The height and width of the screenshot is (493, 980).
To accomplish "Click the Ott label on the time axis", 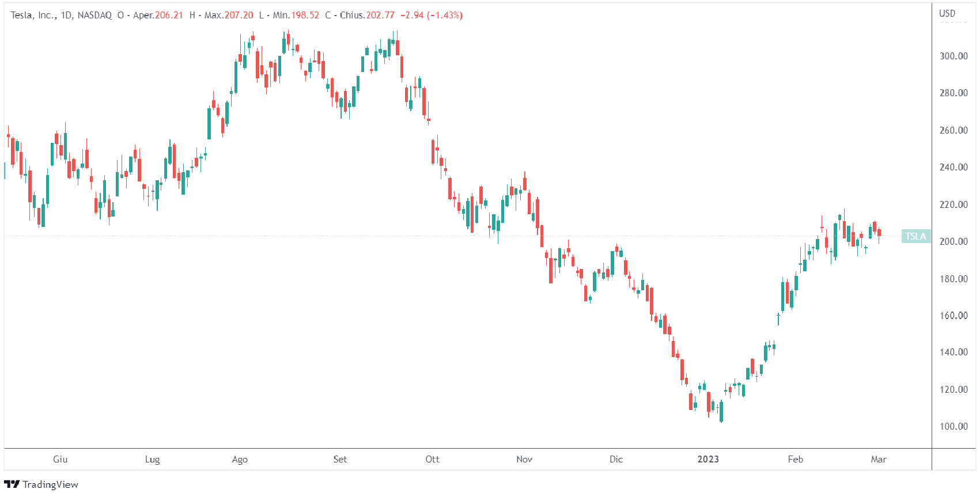I will coord(432,459).
